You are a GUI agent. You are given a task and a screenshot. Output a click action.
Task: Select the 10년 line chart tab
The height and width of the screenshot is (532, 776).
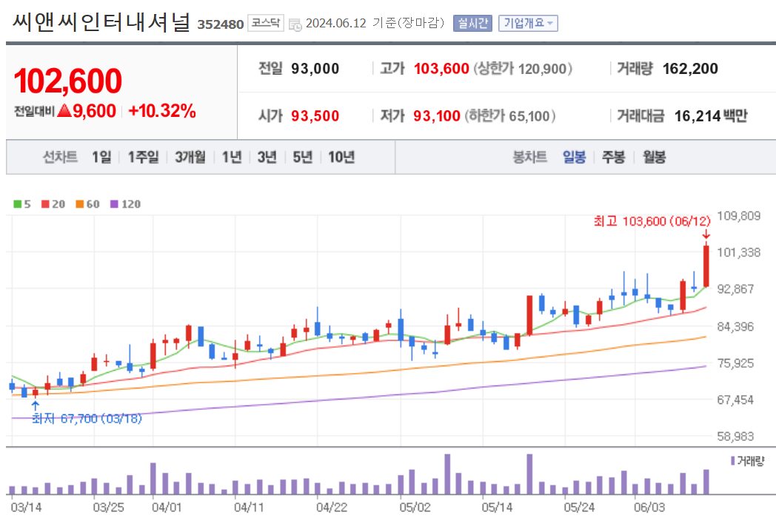click(x=341, y=157)
